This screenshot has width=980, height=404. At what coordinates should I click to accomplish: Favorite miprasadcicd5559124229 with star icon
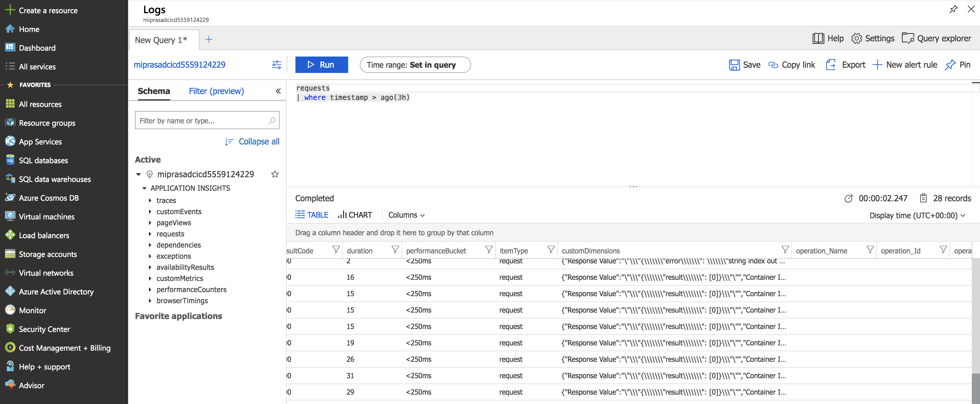275,174
